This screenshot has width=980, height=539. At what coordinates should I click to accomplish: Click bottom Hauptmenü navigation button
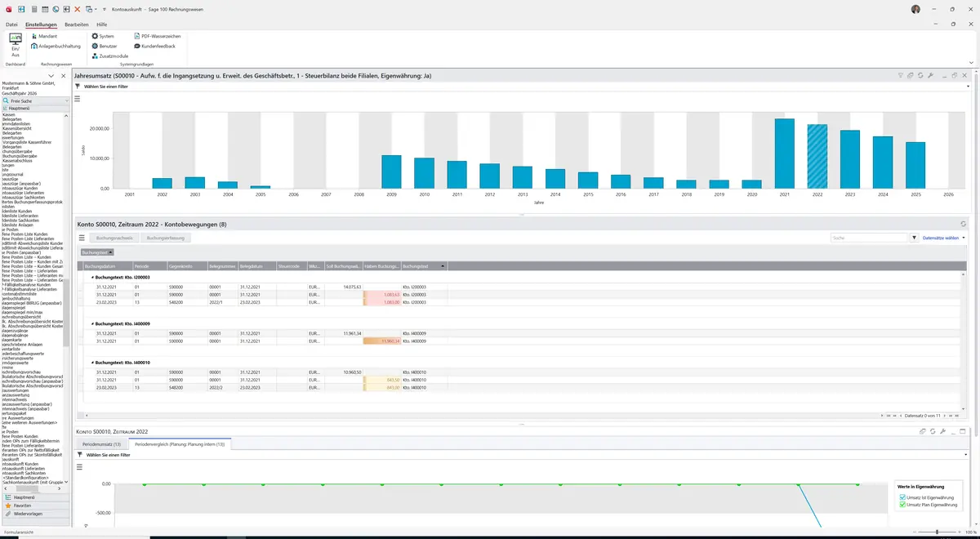pos(34,497)
